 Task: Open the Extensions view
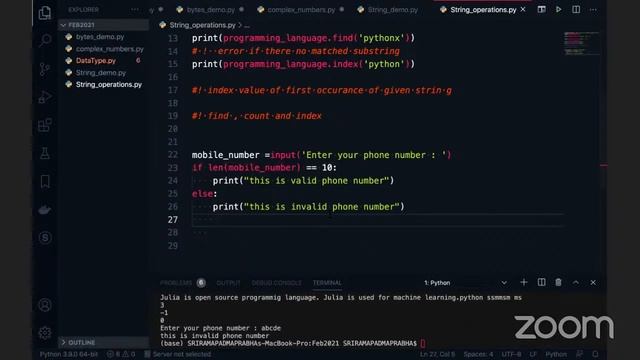(x=45, y=125)
